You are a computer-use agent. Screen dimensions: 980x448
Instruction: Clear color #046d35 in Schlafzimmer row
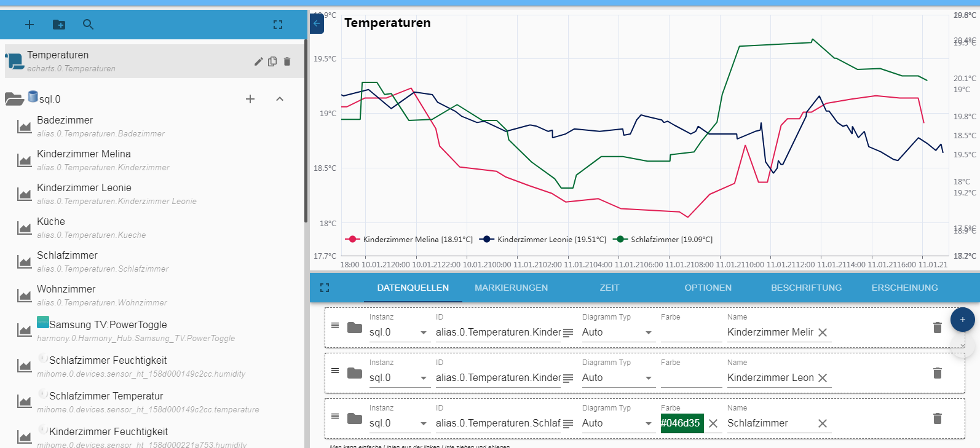click(x=713, y=423)
